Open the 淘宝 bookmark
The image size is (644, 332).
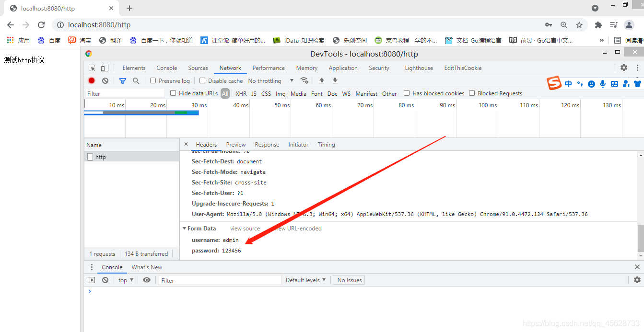pos(80,40)
